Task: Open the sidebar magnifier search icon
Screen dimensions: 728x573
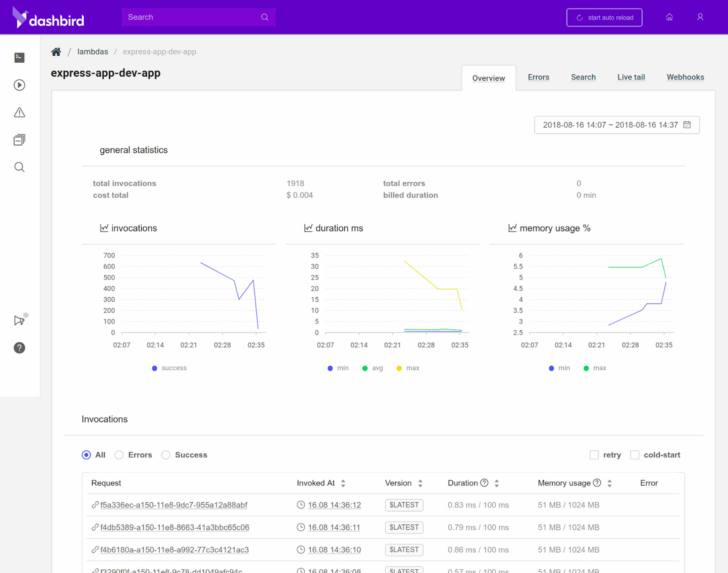Action: point(19,167)
